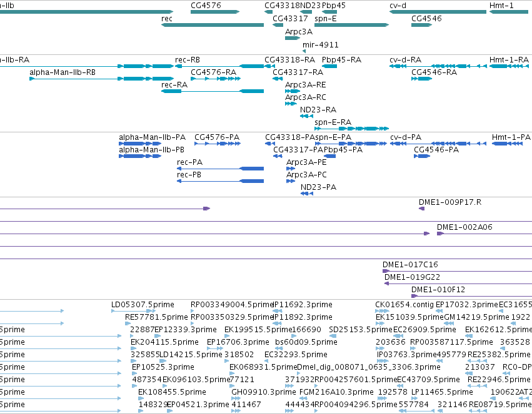
Task: Select the Arpc3A gene feature
Action: click(293, 38)
